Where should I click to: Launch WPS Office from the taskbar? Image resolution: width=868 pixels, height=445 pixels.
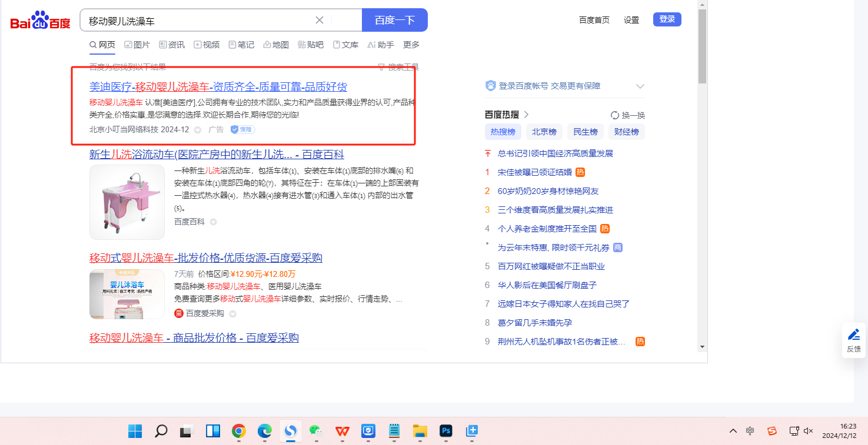(x=342, y=431)
